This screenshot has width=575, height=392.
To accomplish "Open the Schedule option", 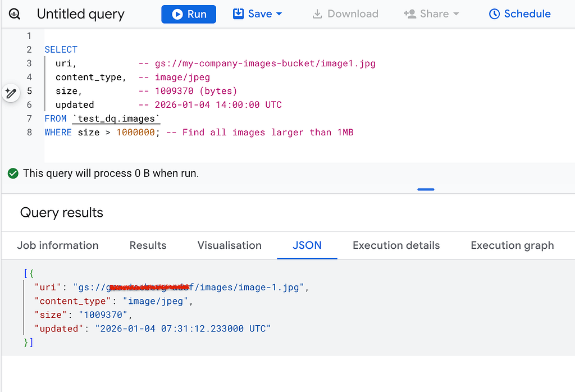I will tap(519, 14).
